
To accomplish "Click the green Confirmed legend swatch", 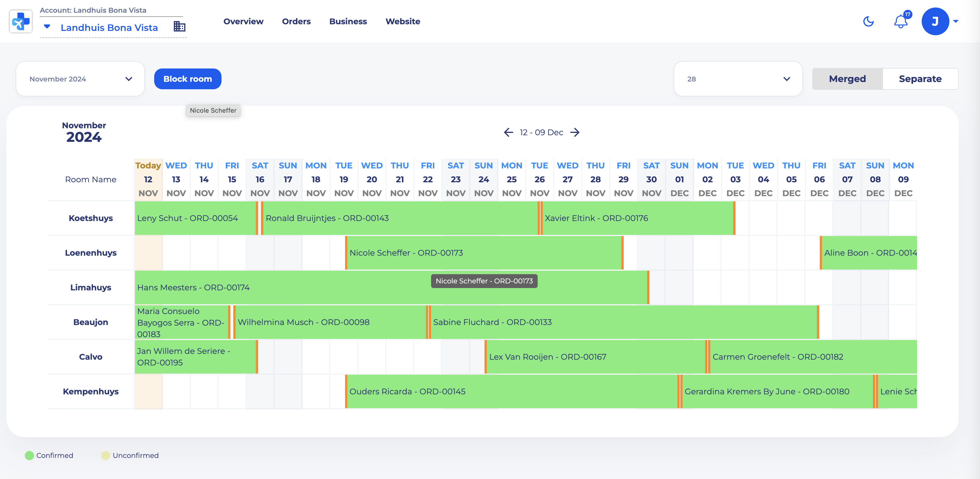I will tap(29, 455).
